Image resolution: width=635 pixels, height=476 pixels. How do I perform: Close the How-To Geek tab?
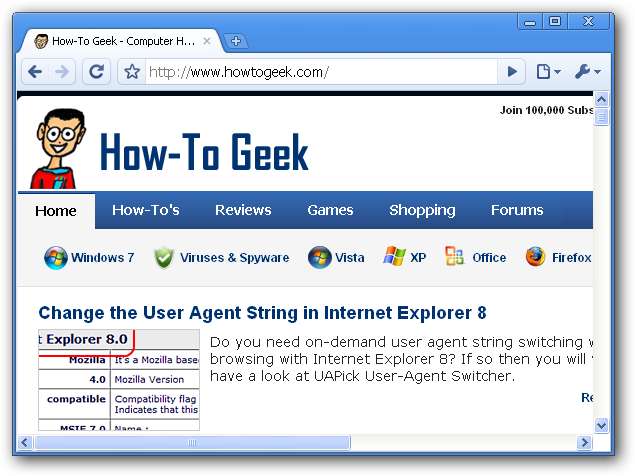207,41
